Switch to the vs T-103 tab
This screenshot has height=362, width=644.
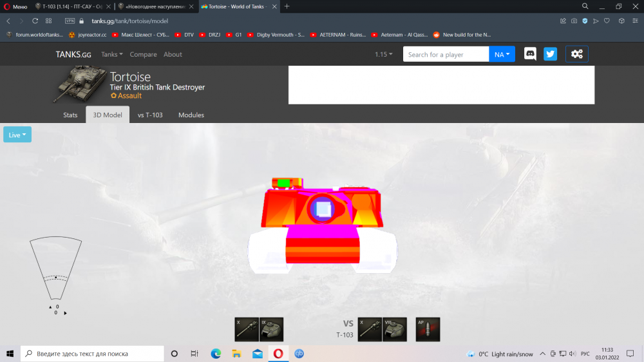coord(150,115)
